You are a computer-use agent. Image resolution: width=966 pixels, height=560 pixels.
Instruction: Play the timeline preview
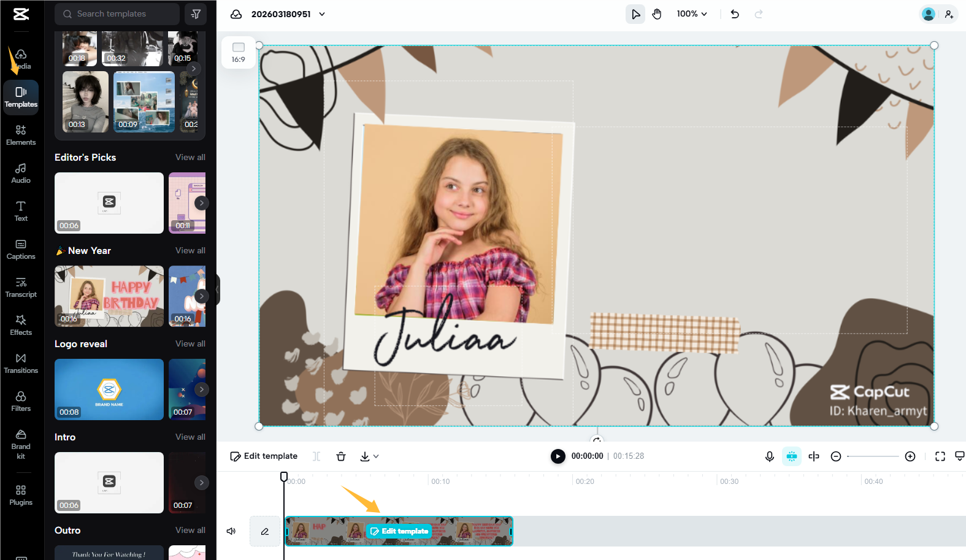click(558, 456)
